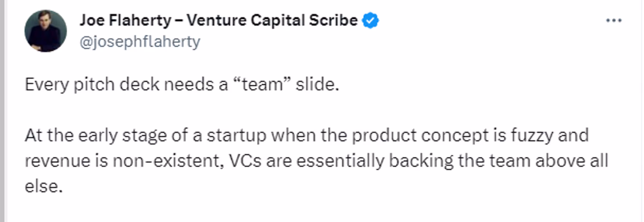Click the word "Joe" in the header
Viewport: 644px width, 222px height.
[92, 21]
